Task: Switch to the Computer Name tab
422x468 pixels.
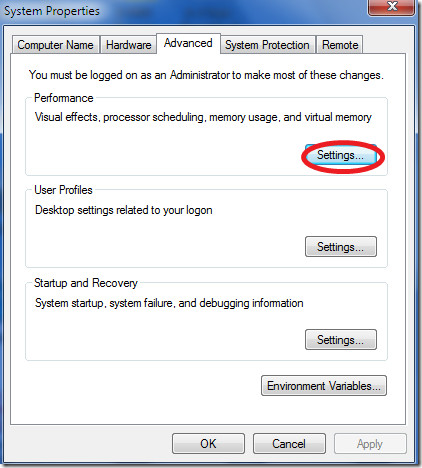Action: [x=56, y=45]
